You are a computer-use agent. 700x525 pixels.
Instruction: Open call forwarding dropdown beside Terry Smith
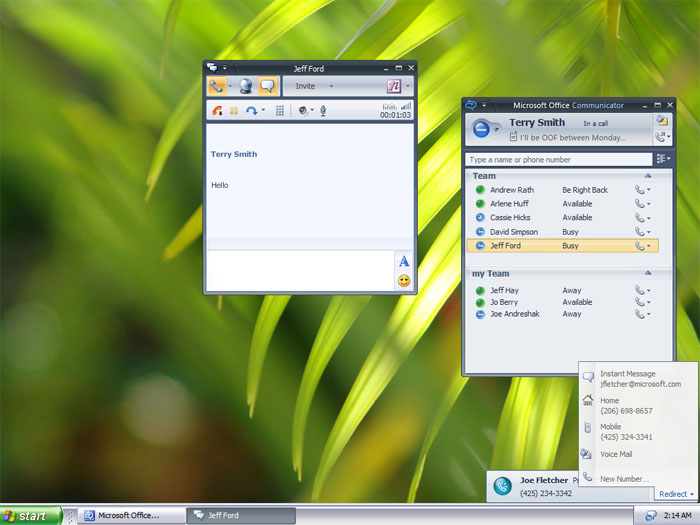662,137
